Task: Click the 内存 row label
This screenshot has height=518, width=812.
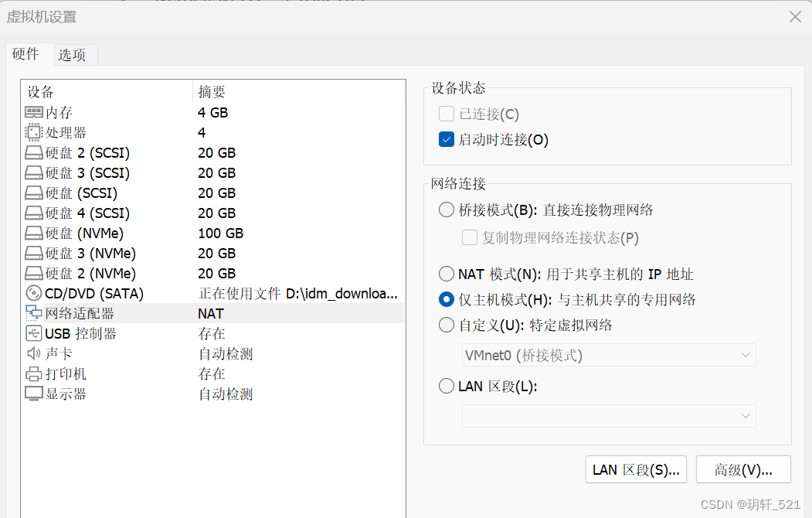Action: pos(59,112)
